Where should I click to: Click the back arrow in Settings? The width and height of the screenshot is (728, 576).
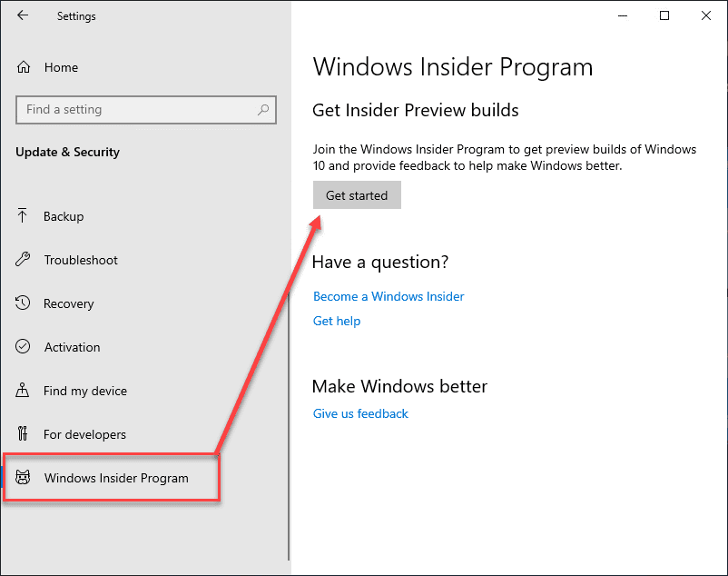coord(23,15)
